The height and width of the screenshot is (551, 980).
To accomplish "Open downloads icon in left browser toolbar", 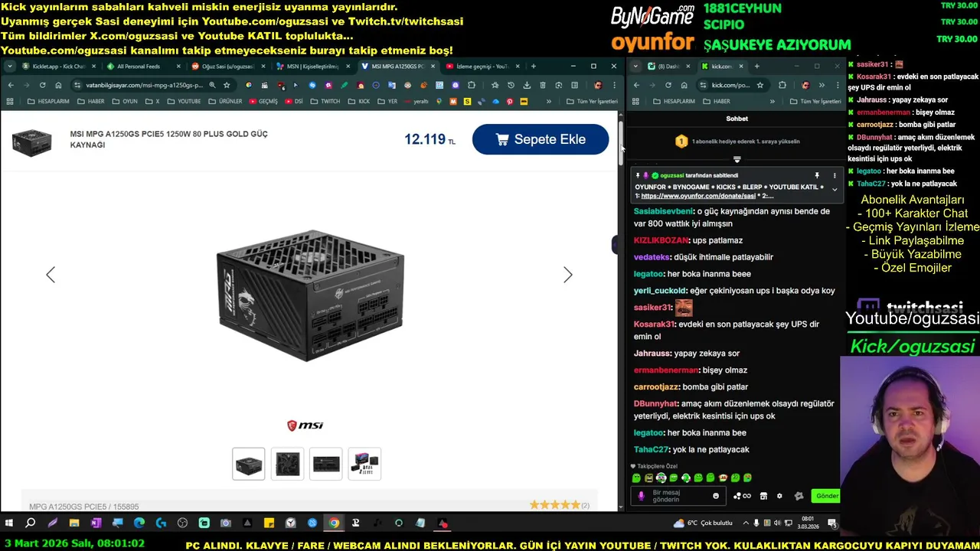I will click(x=527, y=85).
